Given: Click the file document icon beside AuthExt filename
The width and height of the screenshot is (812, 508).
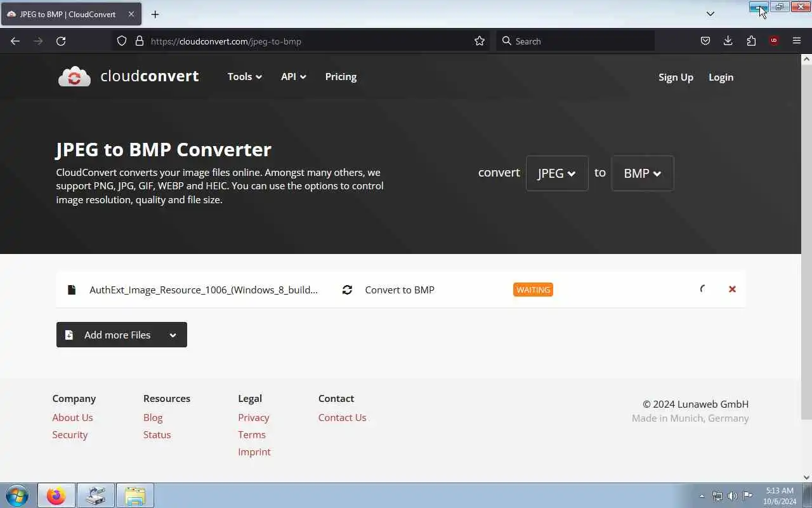Looking at the screenshot, I should click(72, 290).
